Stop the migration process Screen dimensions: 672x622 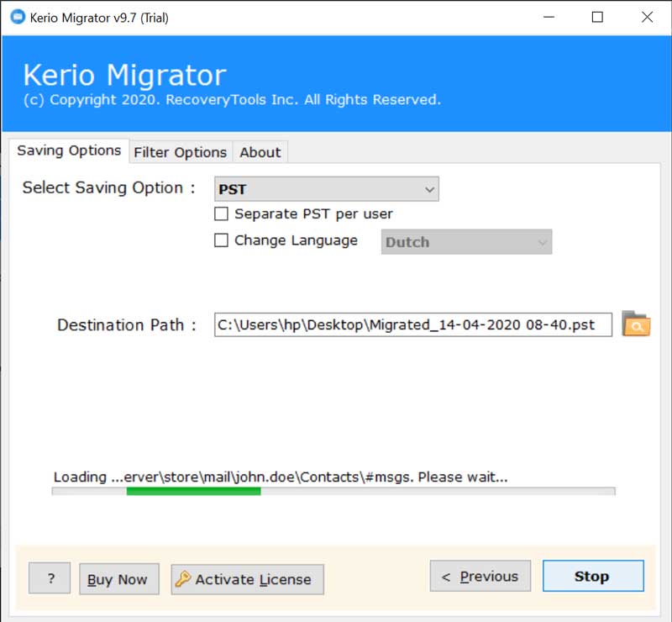[593, 576]
